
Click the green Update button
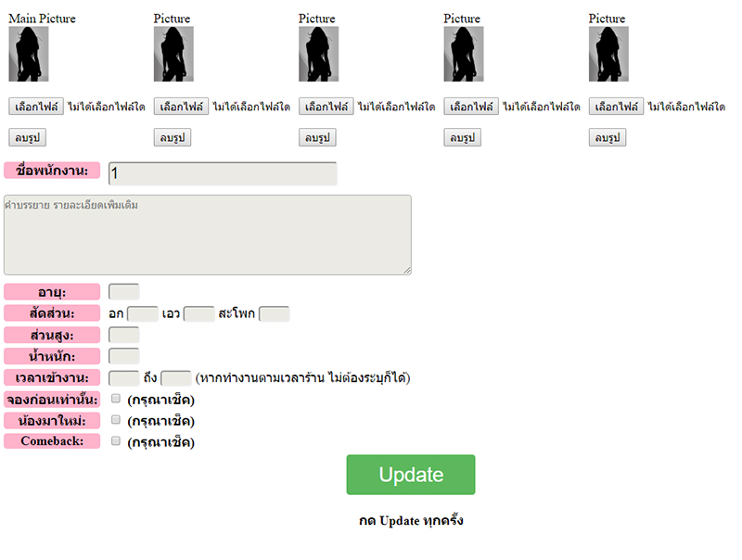coord(411,475)
